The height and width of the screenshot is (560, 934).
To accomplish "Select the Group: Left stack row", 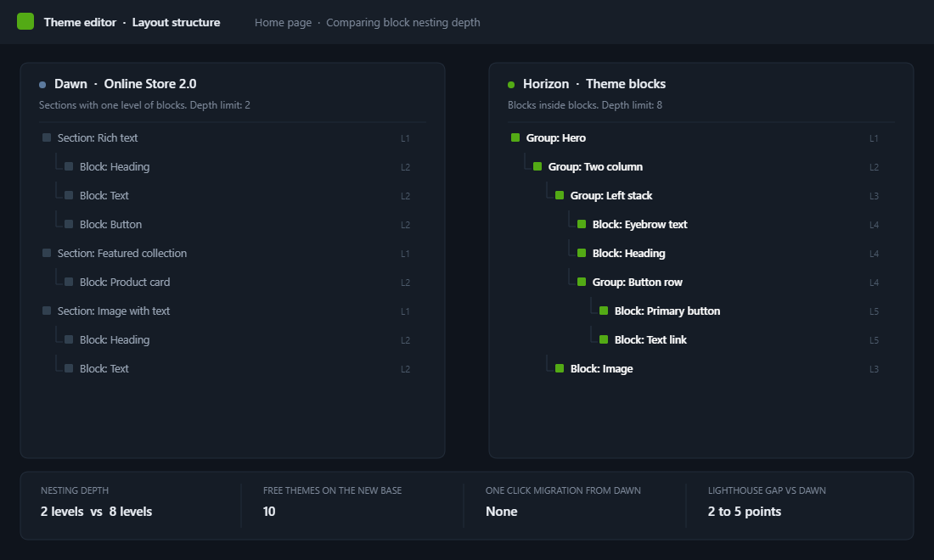I will pyautogui.click(x=701, y=196).
